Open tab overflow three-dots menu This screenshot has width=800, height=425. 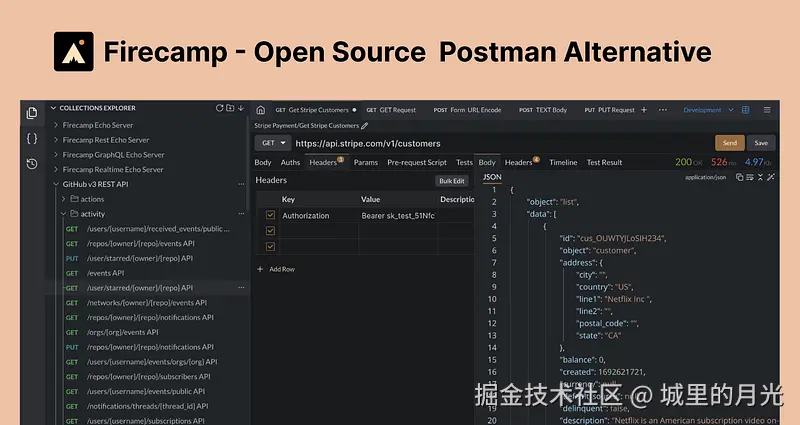(663, 110)
